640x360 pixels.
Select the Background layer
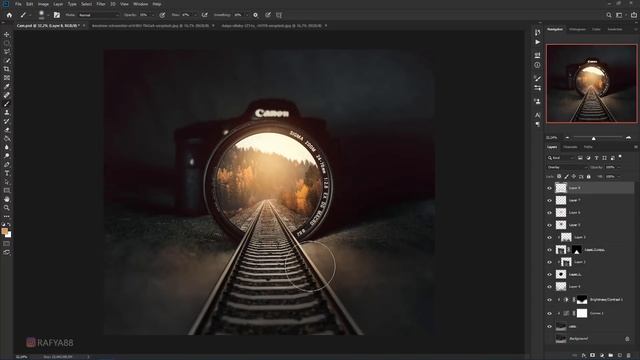591,339
